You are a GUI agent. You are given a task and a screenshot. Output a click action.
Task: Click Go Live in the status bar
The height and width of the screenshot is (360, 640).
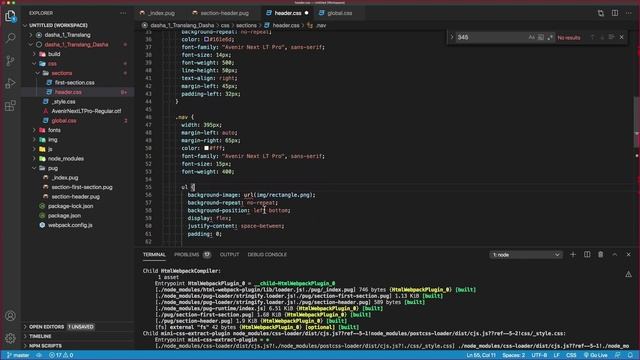(x=596, y=355)
